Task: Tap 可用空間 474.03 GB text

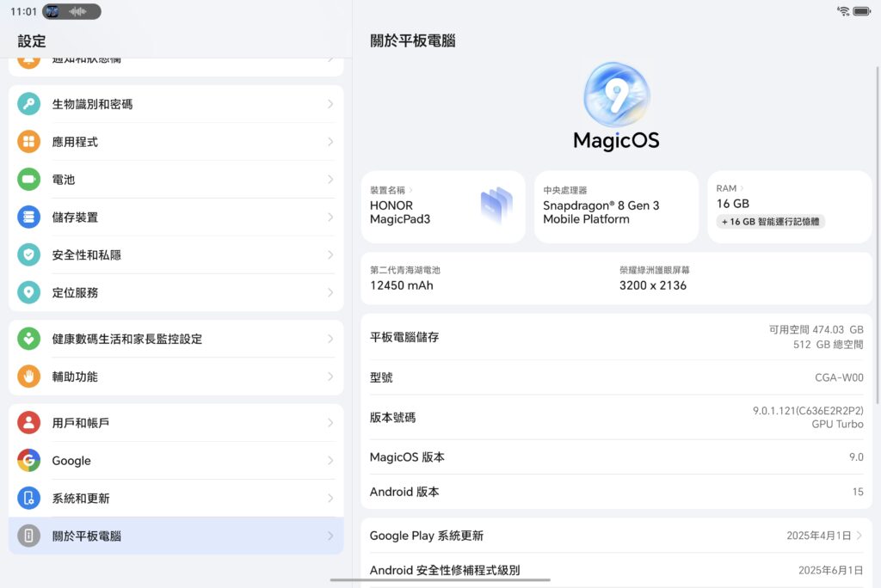Action: 816,329
